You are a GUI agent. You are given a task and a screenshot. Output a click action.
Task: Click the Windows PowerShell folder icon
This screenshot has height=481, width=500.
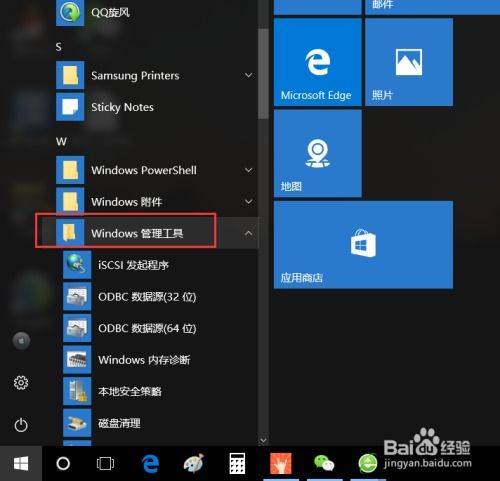click(x=70, y=170)
